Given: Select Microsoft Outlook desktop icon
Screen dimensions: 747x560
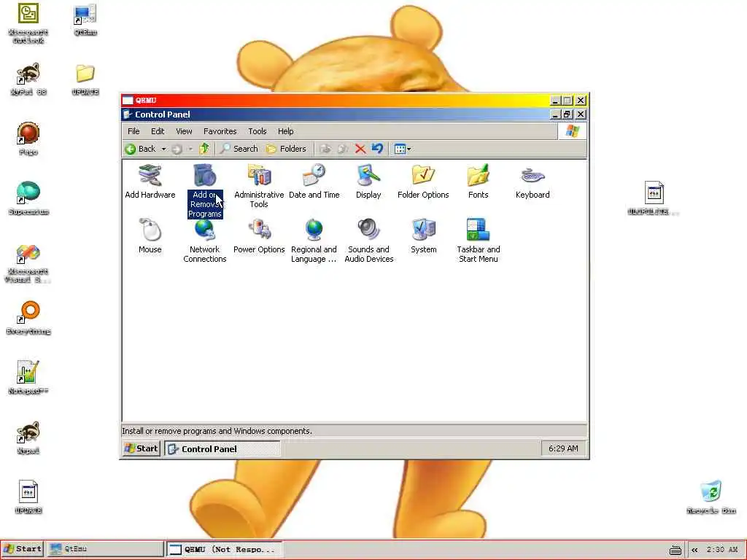Looking at the screenshot, I should click(x=28, y=23).
